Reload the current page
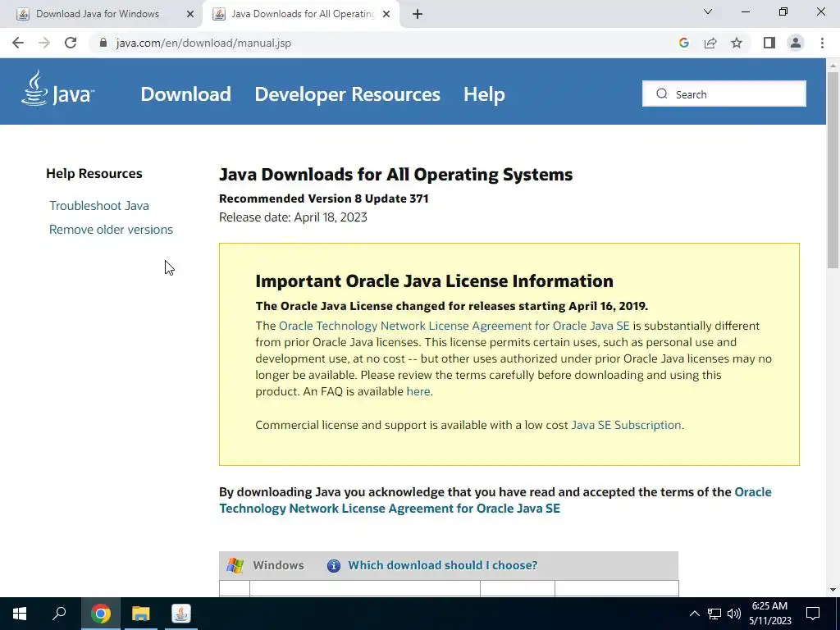Viewport: 840px width, 630px height. point(71,43)
